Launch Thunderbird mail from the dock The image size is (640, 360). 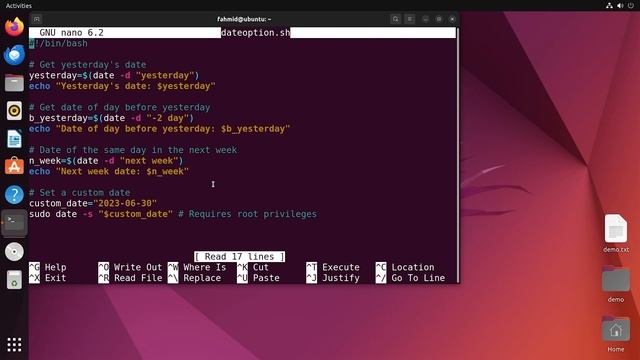click(x=14, y=55)
